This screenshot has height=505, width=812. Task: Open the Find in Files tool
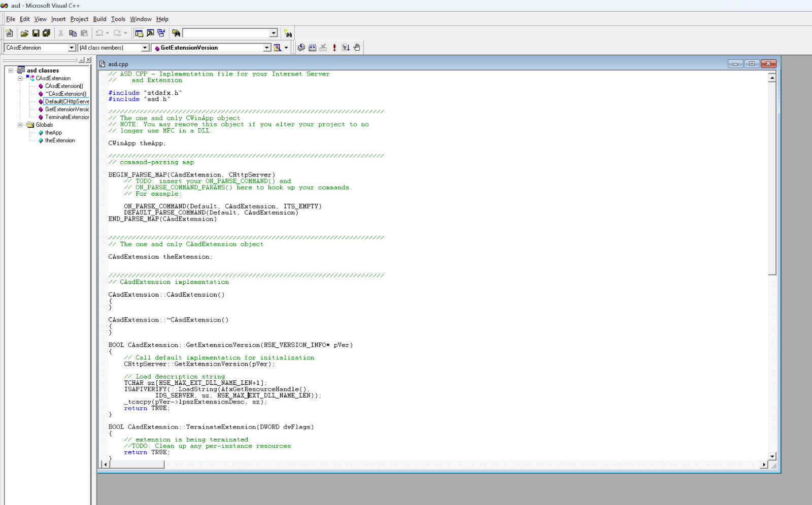pos(176,32)
